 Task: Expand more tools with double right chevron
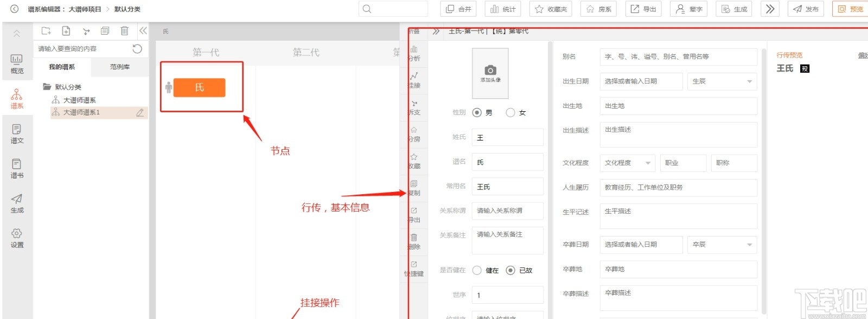[770, 9]
